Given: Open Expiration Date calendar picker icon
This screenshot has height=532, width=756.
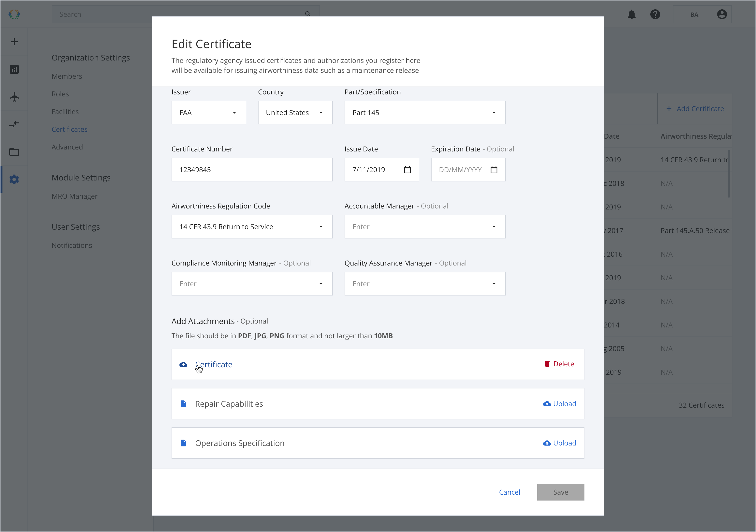Looking at the screenshot, I should [494, 169].
